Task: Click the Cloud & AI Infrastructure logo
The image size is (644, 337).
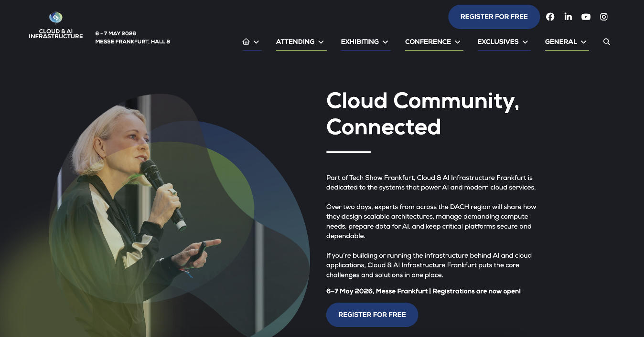Action: click(x=56, y=26)
